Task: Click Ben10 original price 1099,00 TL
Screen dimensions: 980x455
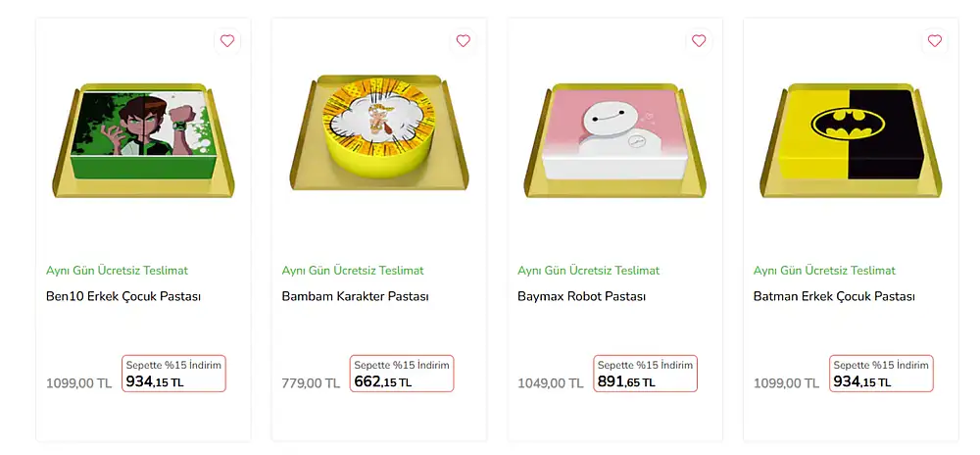Action: tap(78, 383)
